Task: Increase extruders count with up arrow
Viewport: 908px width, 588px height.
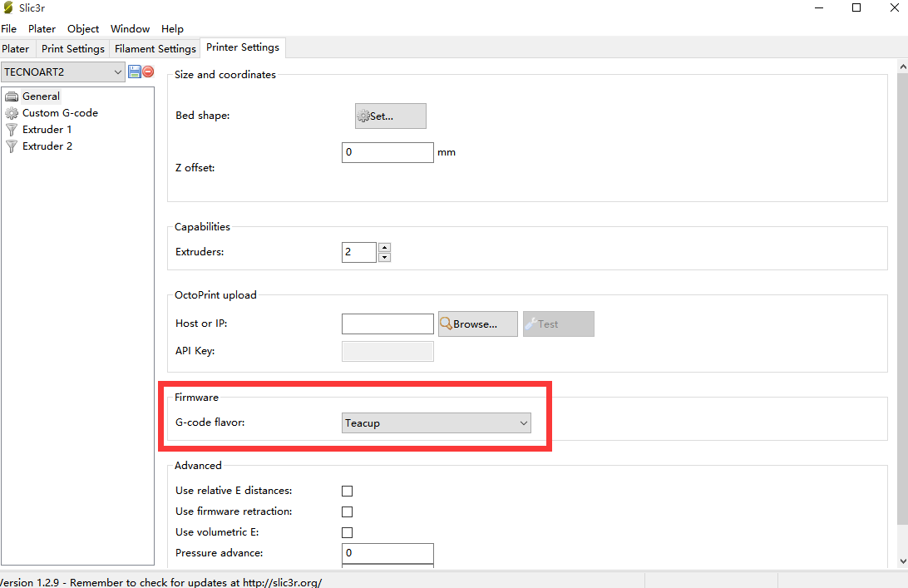Action: (x=384, y=248)
